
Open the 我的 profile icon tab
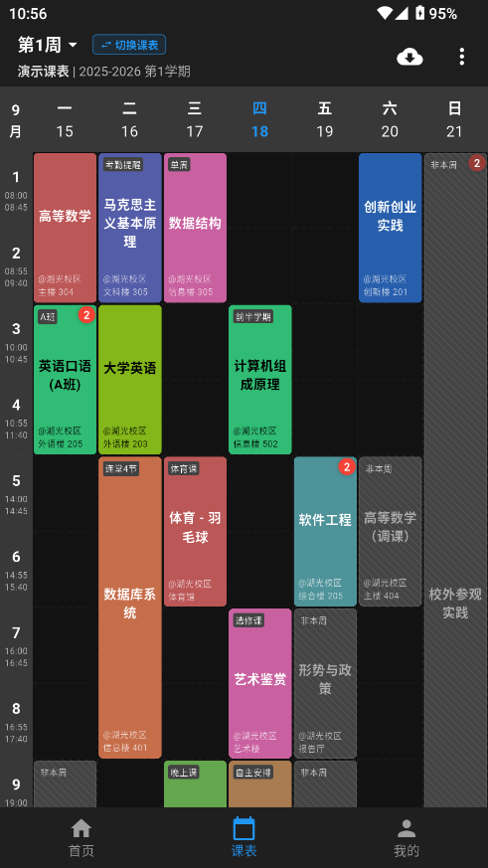407,838
